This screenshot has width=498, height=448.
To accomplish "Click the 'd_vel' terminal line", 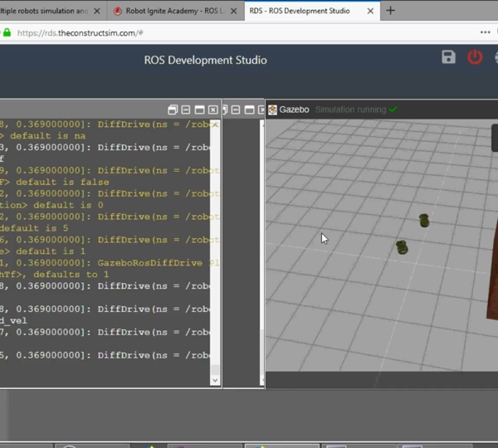I will [x=13, y=321].
